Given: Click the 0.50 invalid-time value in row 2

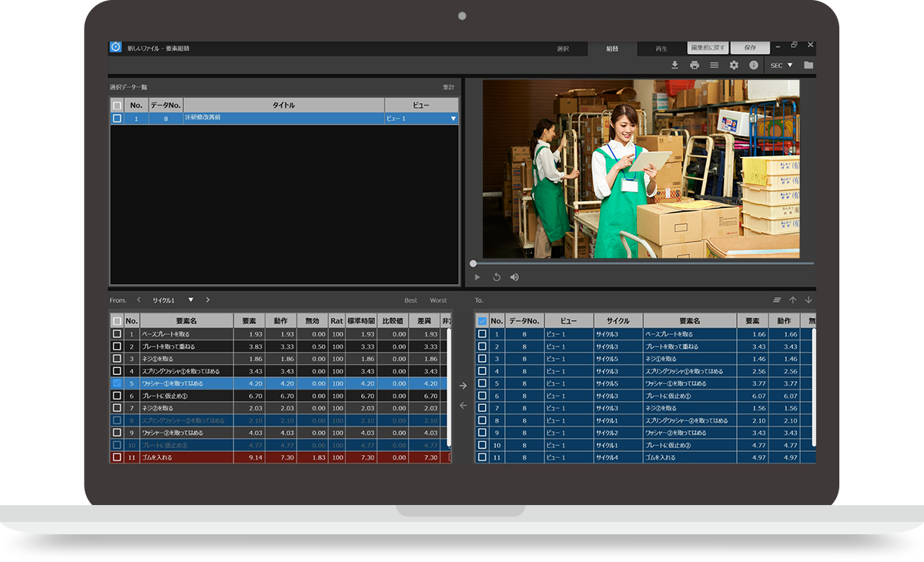Looking at the screenshot, I should pos(318,346).
